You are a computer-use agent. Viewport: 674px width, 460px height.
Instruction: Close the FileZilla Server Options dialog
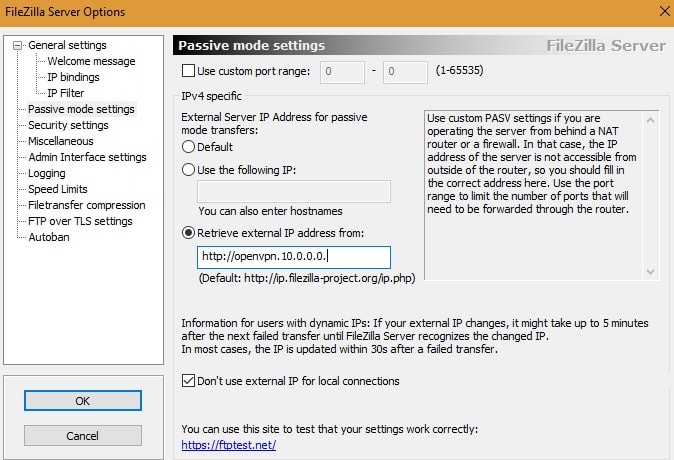pyautogui.click(x=664, y=11)
